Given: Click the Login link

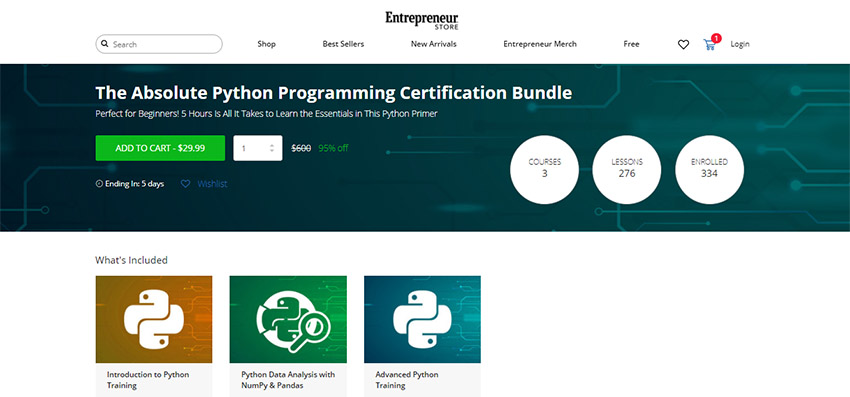Looking at the screenshot, I should pos(740,44).
